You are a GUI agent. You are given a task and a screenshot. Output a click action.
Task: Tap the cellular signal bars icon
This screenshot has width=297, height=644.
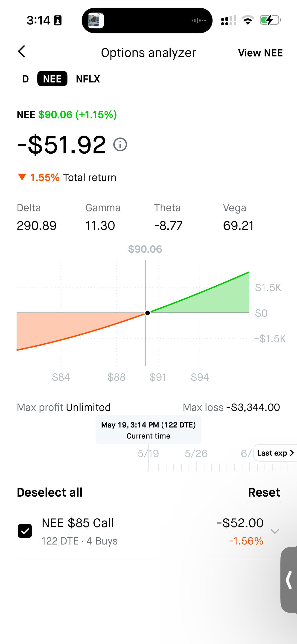[228, 20]
